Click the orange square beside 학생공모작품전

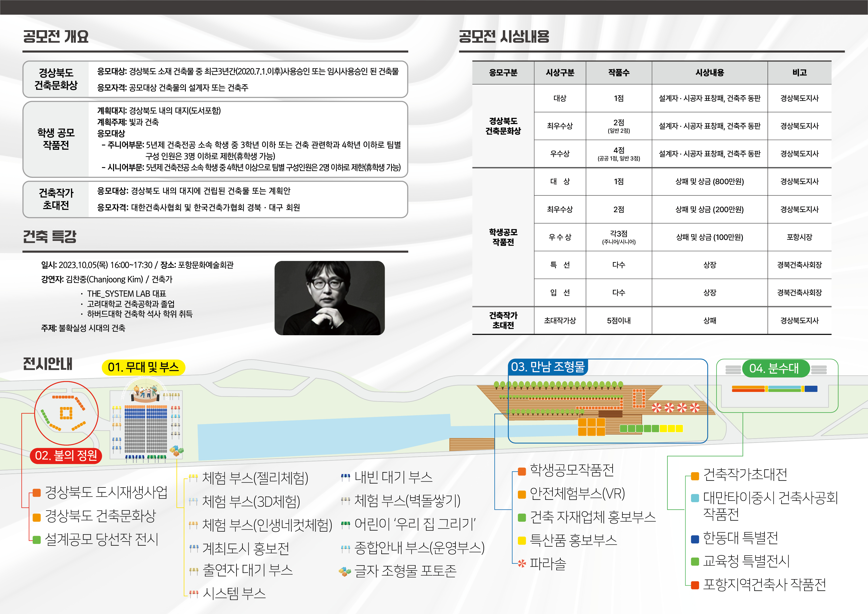click(x=522, y=471)
